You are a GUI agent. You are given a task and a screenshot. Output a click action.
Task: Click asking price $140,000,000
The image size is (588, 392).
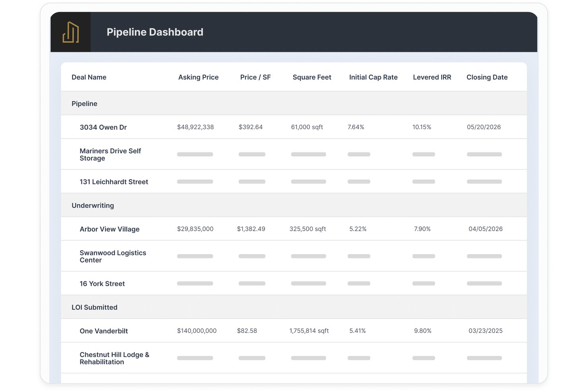pyautogui.click(x=197, y=331)
